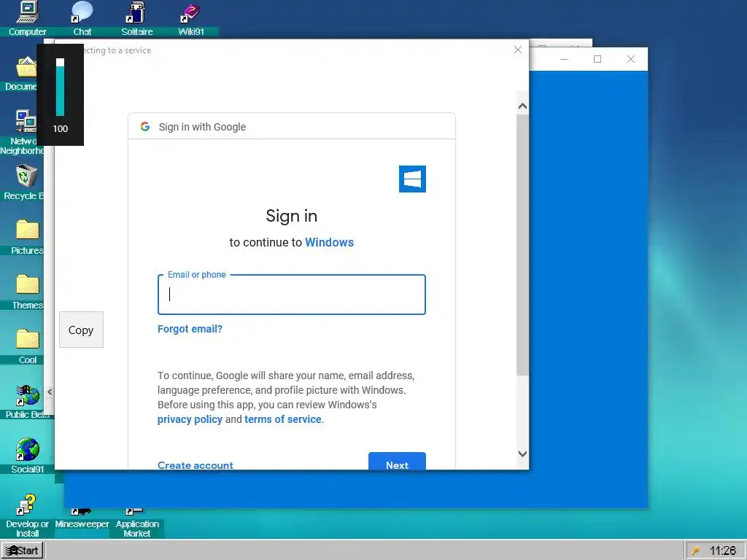Open the terms of service link
The image size is (747, 560).
coord(282,419)
